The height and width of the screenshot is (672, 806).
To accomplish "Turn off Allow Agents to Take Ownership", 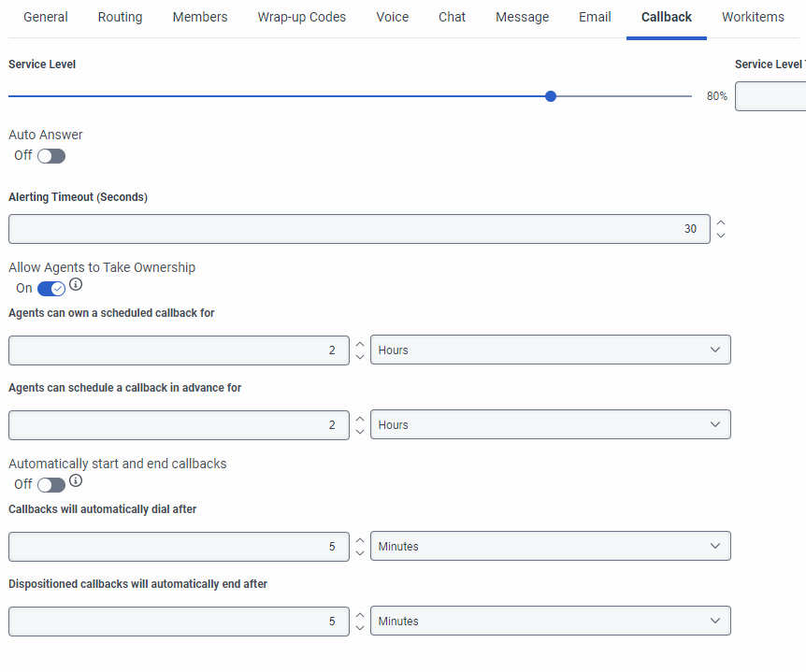I will tap(51, 289).
